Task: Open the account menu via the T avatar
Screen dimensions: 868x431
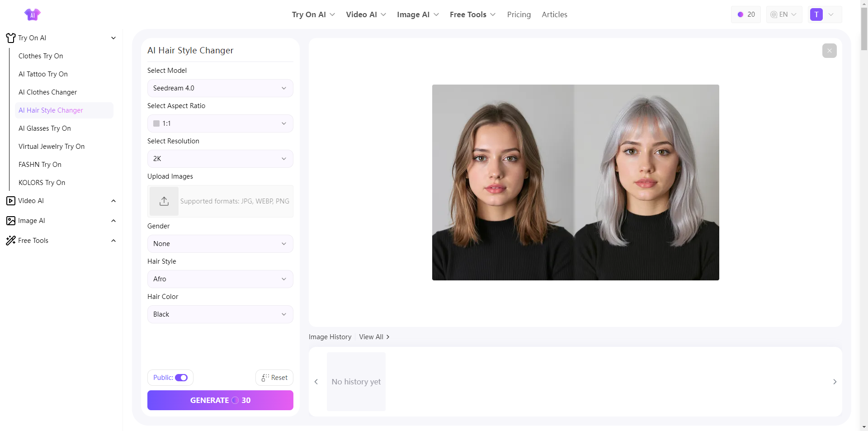Action: click(816, 14)
